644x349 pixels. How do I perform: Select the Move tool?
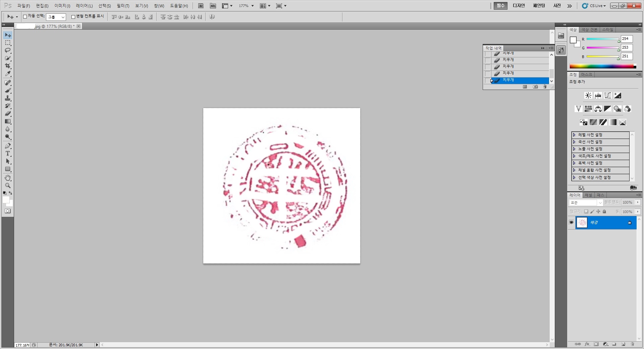click(x=8, y=35)
